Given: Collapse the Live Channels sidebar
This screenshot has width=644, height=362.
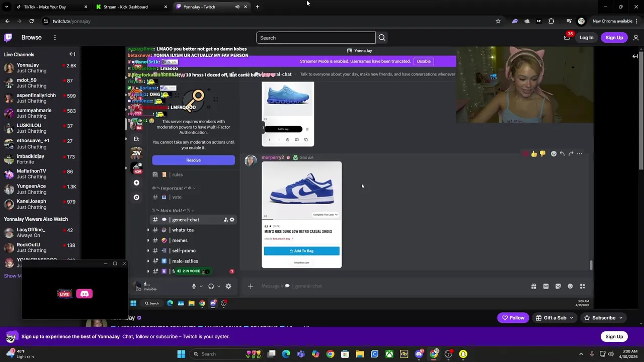Looking at the screenshot, I should coord(72,54).
